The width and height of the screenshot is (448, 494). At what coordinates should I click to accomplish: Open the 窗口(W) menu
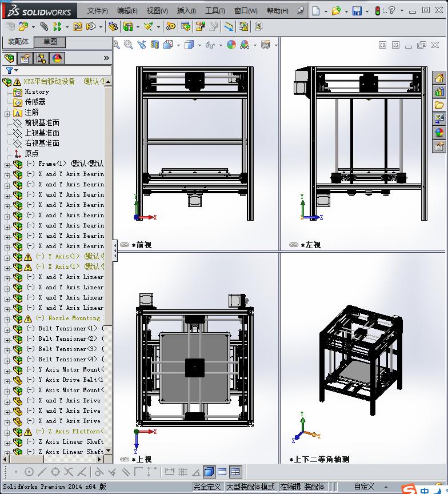[x=246, y=11]
